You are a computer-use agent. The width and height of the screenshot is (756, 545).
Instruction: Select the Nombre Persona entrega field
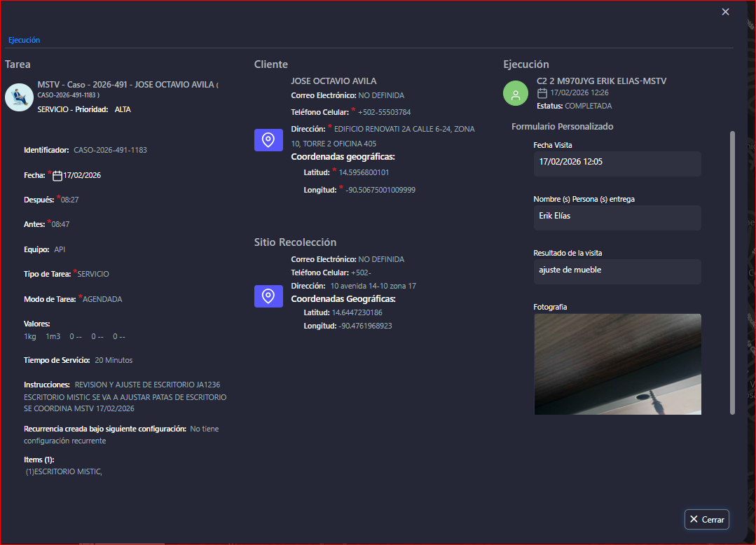pos(617,216)
